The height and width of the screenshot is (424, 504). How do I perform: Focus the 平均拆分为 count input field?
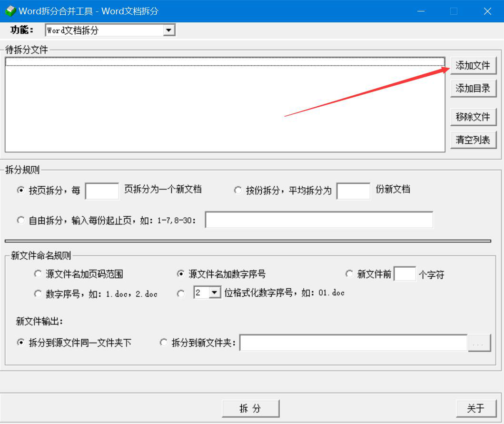click(353, 191)
